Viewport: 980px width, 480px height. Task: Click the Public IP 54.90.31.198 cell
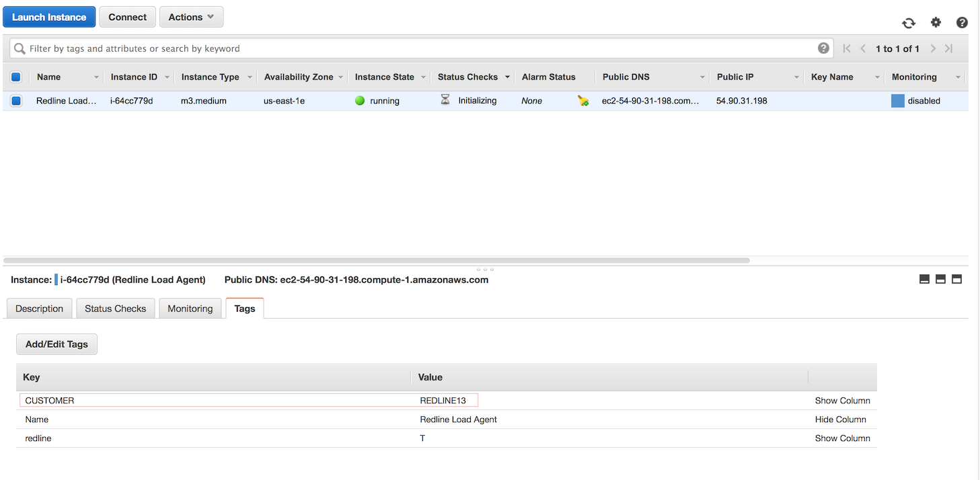741,101
